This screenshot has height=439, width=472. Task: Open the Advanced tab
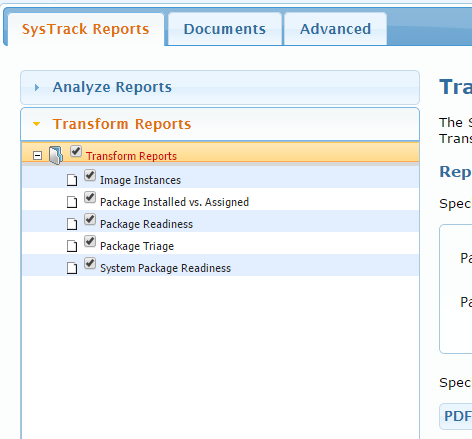coord(335,29)
